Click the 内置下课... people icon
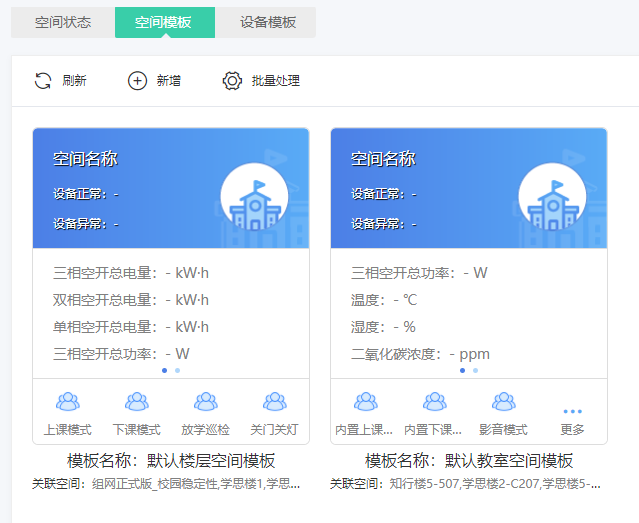Viewport: 639px width, 523px height. (435, 402)
